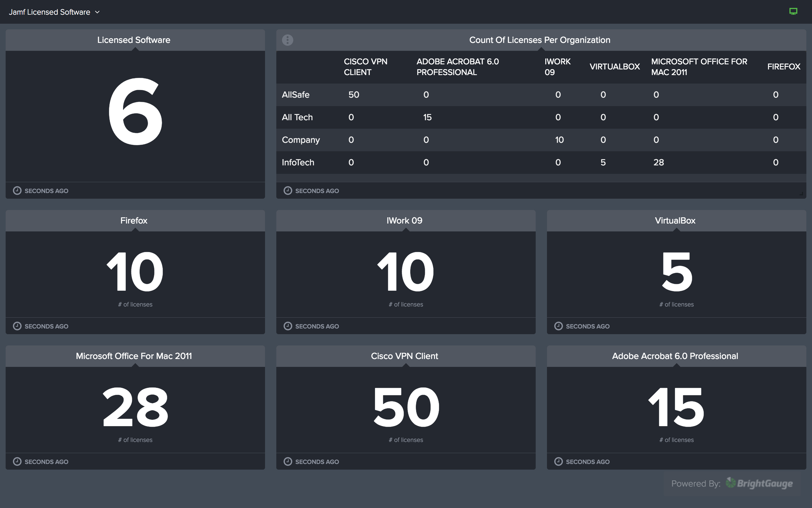Viewport: 812px width, 508px height.
Task: Click '# of licenses' label under VirtualBox
Action: (x=676, y=305)
